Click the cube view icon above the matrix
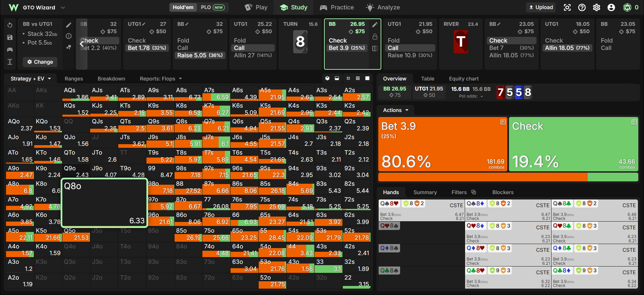This screenshot has height=295, width=644. point(327,78)
